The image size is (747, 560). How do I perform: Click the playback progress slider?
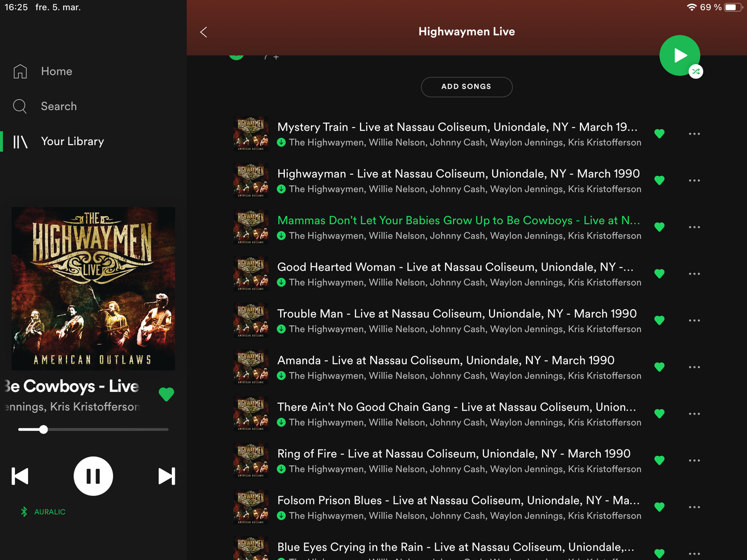(93, 429)
